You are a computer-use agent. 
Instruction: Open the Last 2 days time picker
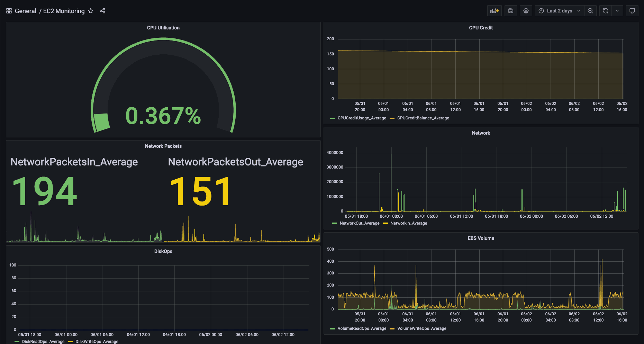pos(559,11)
